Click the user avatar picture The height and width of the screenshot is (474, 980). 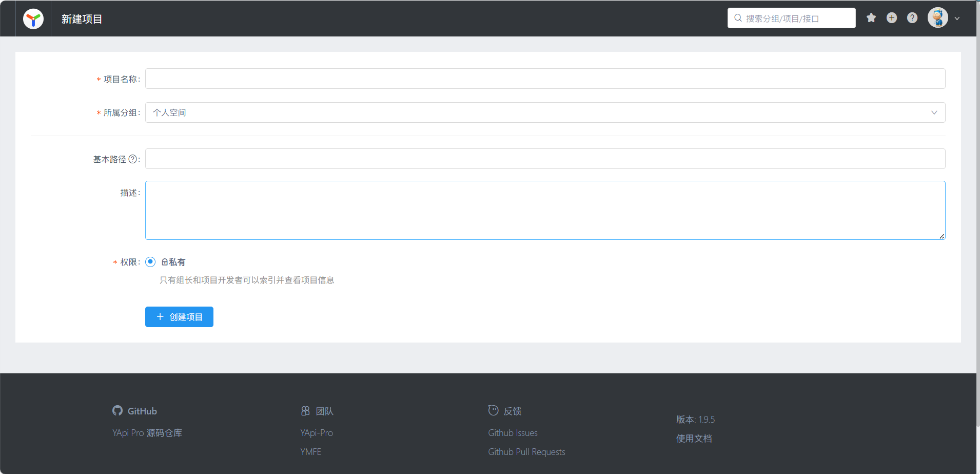coord(938,18)
